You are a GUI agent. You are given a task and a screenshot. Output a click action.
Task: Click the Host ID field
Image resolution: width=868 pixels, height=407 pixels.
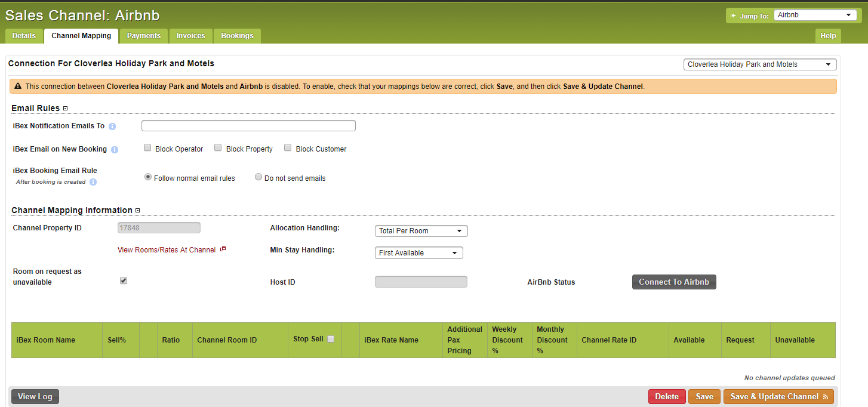pyautogui.click(x=421, y=282)
